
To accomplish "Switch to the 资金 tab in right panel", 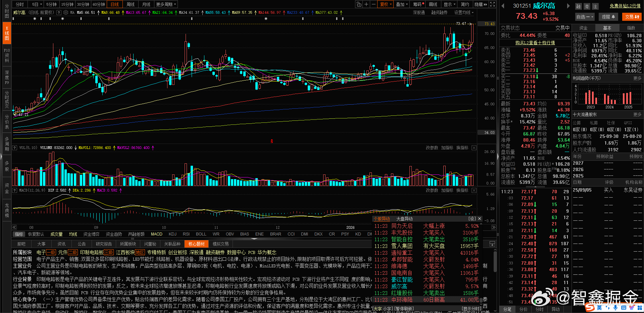I will pyautogui.click(x=583, y=28).
